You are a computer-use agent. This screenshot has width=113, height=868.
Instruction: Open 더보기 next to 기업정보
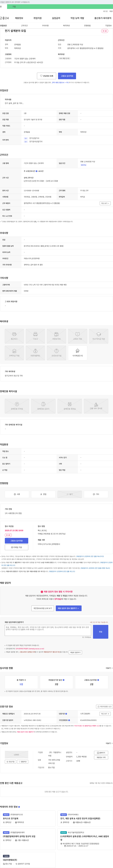click(109, 743)
